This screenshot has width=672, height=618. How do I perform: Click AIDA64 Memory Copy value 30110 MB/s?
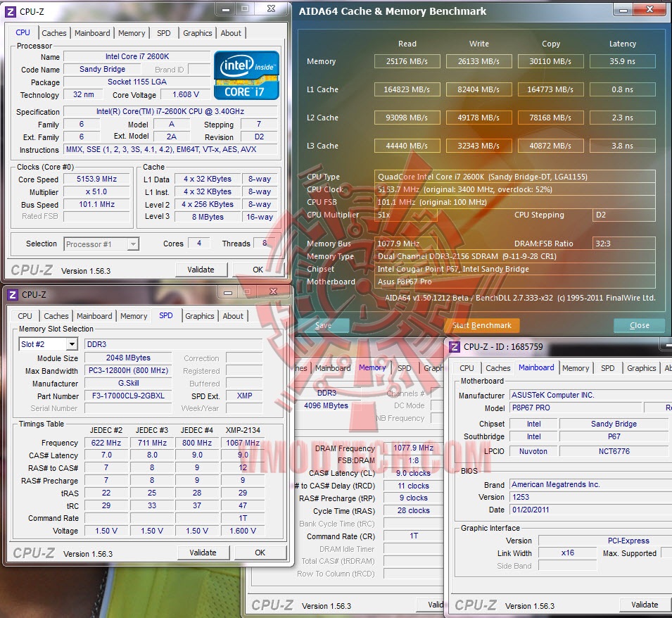[551, 61]
